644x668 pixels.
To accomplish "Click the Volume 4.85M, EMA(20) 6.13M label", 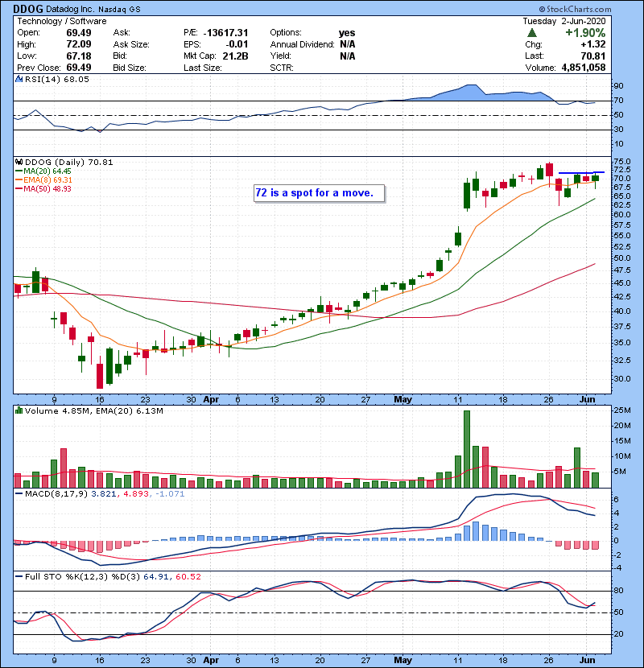I will (93, 410).
